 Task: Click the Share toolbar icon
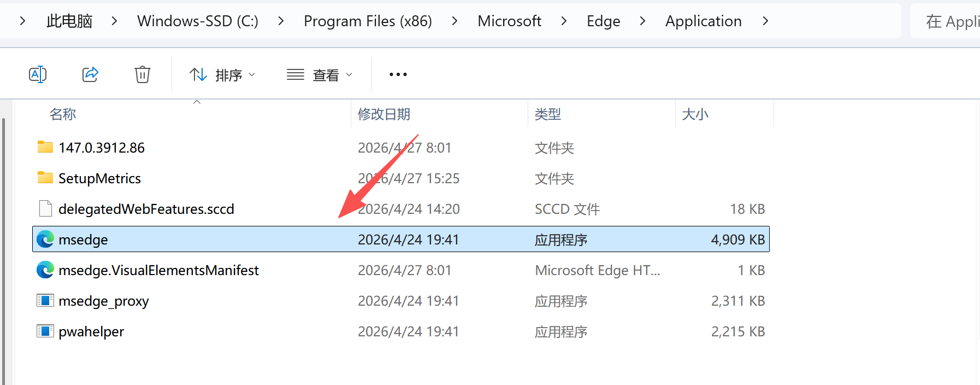(x=90, y=74)
